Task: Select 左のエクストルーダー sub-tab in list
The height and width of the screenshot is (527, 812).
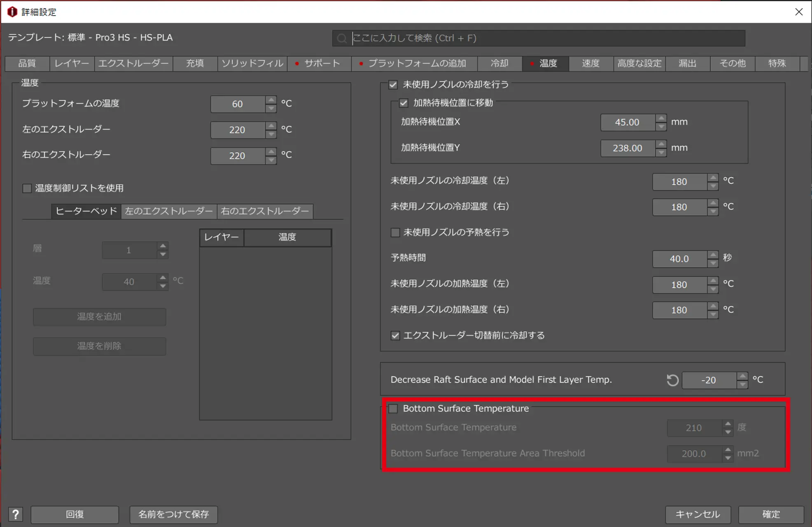Action: click(x=169, y=211)
